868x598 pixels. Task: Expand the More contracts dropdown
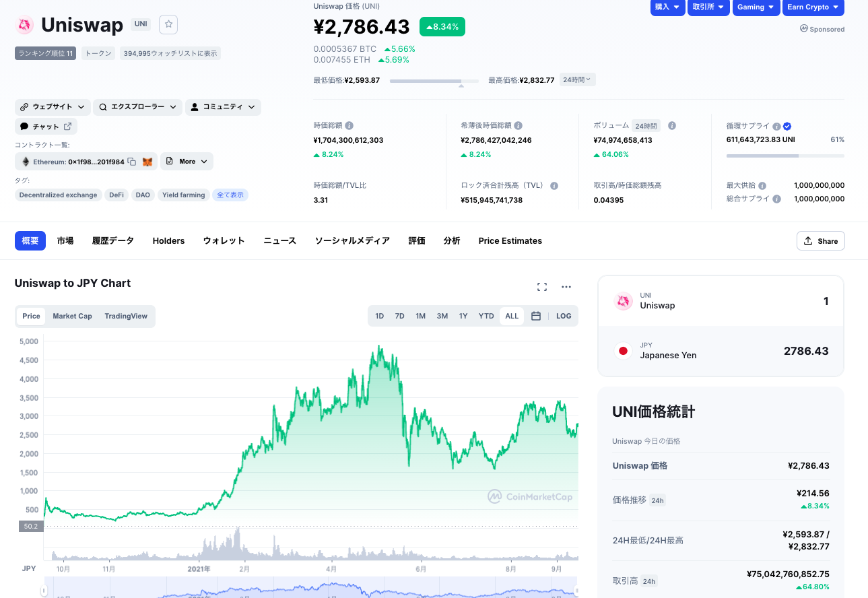click(x=187, y=162)
